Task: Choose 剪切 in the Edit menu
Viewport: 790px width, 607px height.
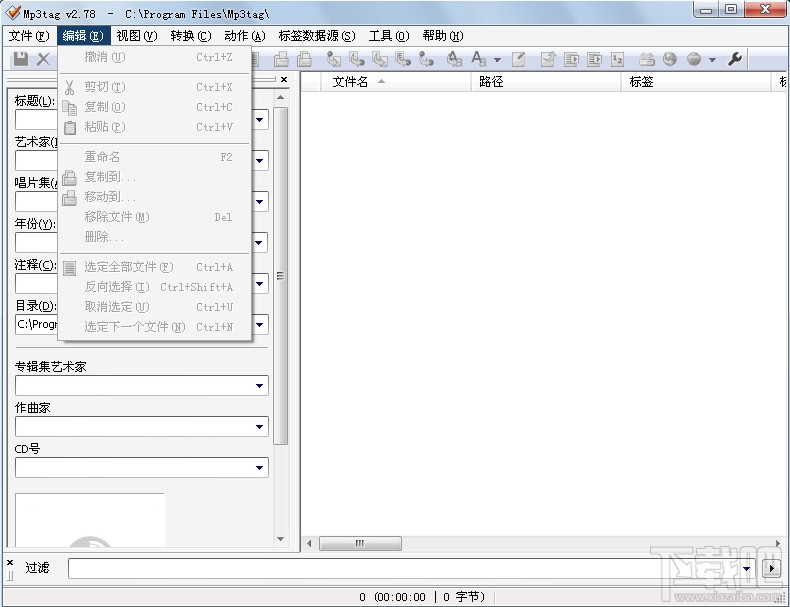Action: coord(155,87)
